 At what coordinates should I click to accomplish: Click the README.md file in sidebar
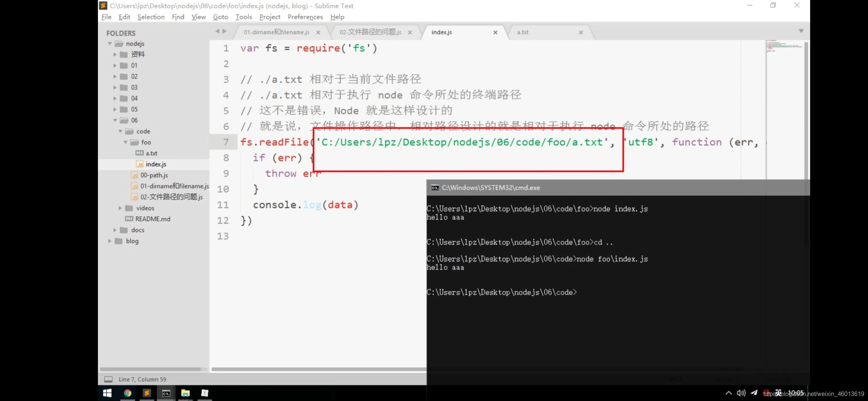click(152, 219)
